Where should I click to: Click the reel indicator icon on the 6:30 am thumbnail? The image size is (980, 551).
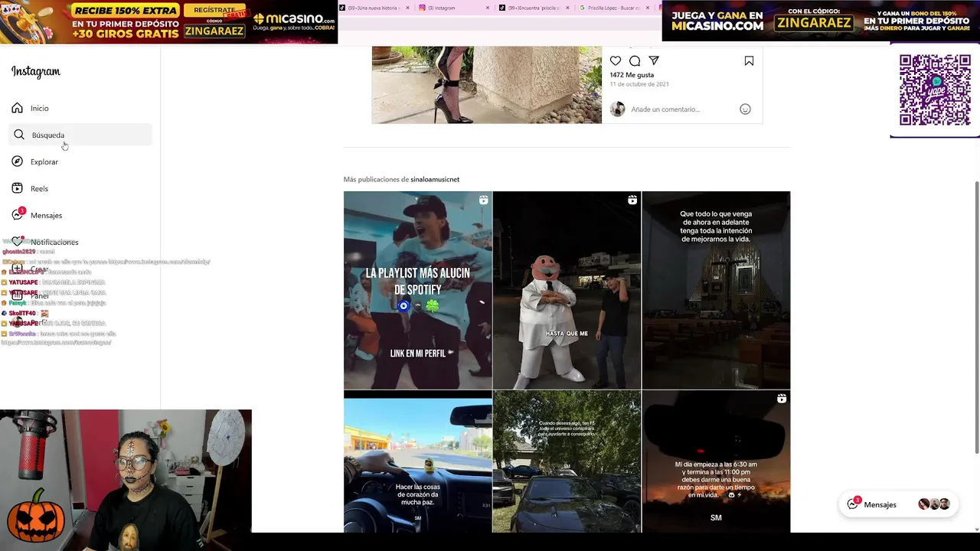782,399
